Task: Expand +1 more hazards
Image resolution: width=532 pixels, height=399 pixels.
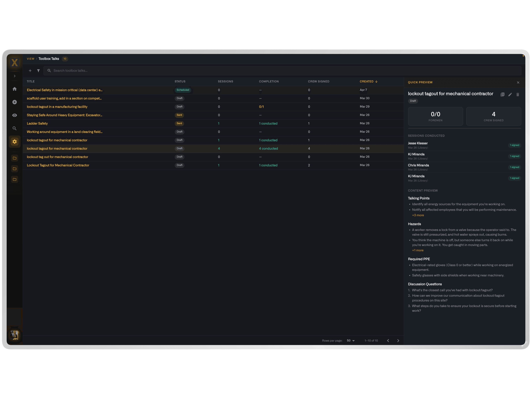Action: pyautogui.click(x=418, y=250)
